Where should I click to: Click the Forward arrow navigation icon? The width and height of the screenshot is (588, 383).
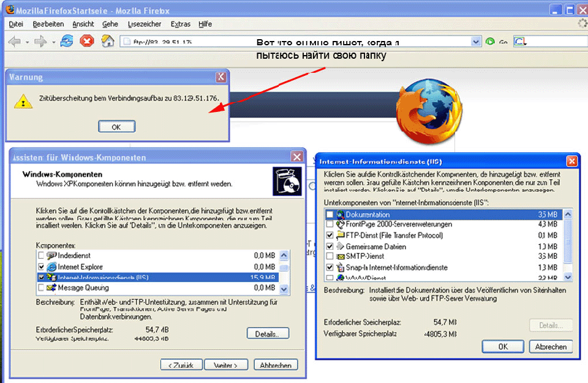click(x=40, y=42)
